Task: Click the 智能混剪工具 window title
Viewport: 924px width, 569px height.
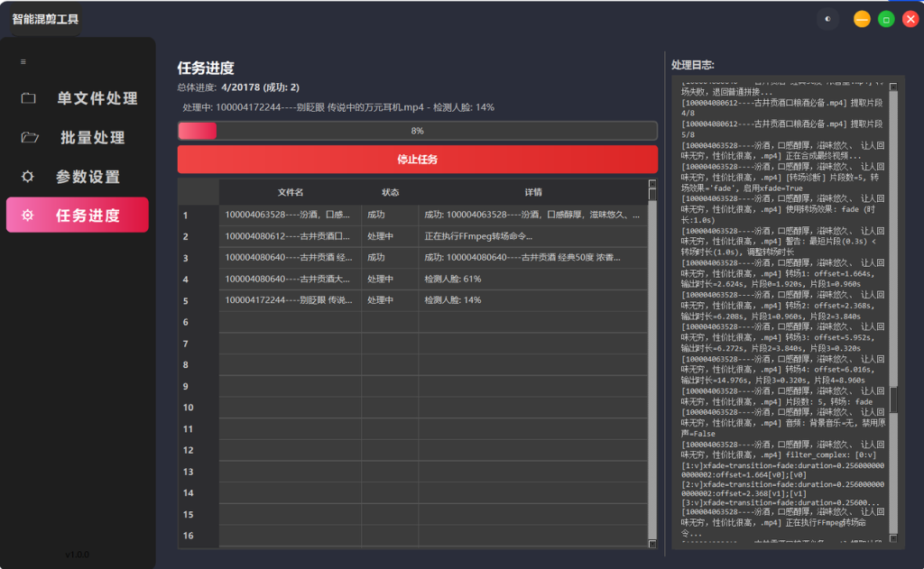Action: coord(45,19)
